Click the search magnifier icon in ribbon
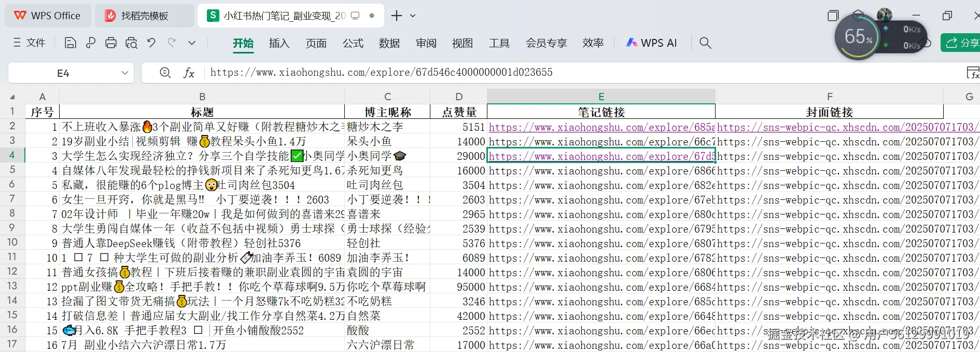The height and width of the screenshot is (352, 980). (705, 43)
